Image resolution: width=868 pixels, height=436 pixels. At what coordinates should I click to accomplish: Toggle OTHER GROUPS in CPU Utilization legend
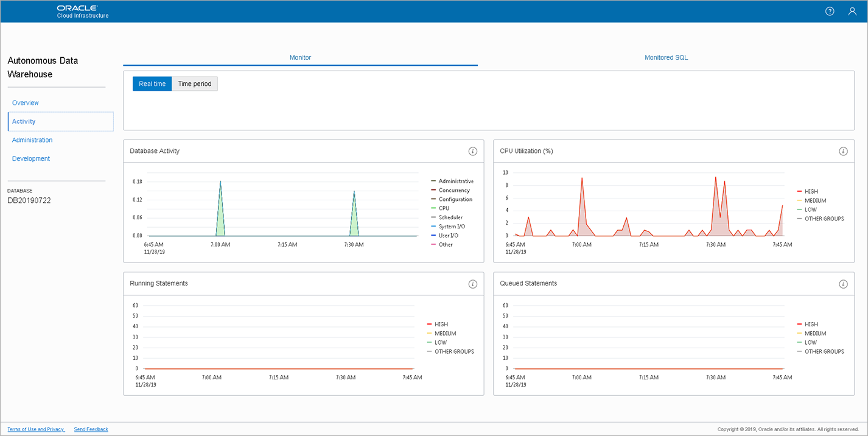click(x=821, y=219)
